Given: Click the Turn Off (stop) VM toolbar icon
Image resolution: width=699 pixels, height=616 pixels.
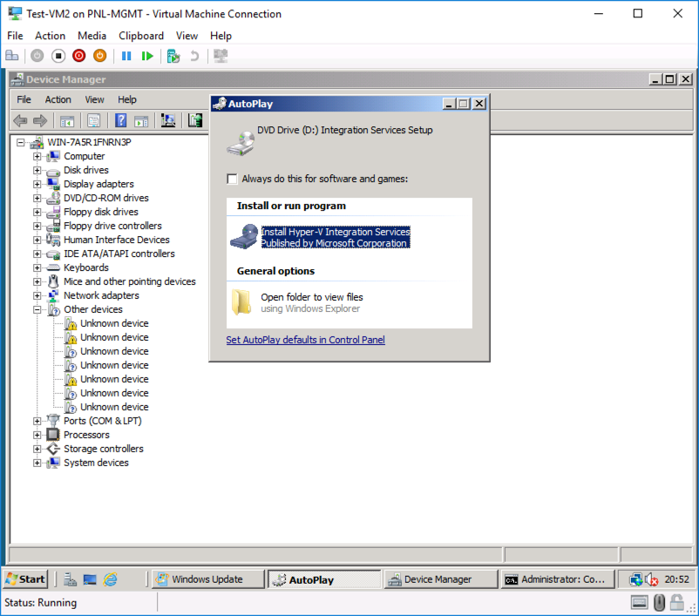Looking at the screenshot, I should 58,56.
